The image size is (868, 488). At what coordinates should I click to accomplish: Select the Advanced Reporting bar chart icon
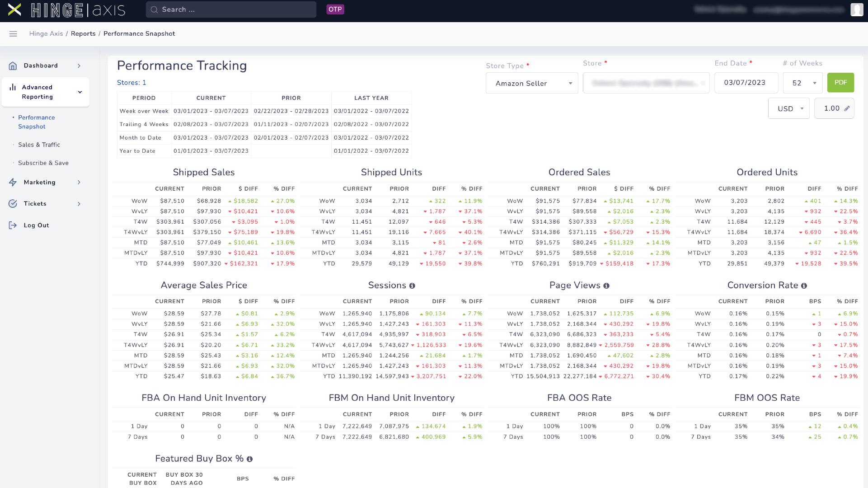13,87
